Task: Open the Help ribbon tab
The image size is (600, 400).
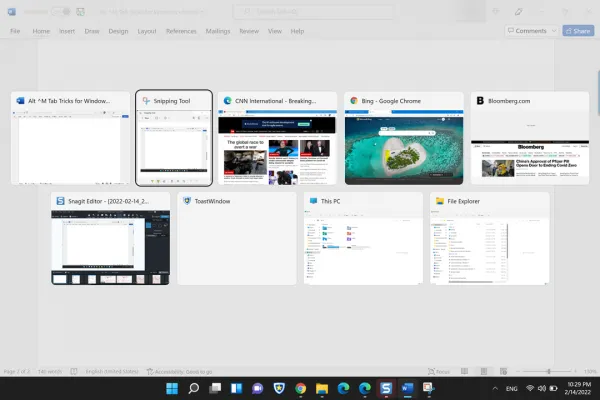Action: 297,31
